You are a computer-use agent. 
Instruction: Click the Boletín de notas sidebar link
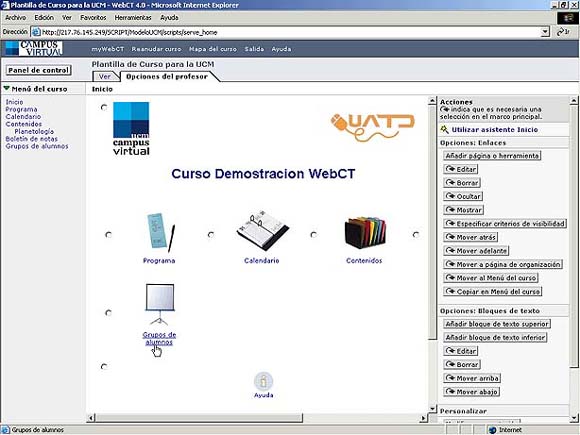31,139
